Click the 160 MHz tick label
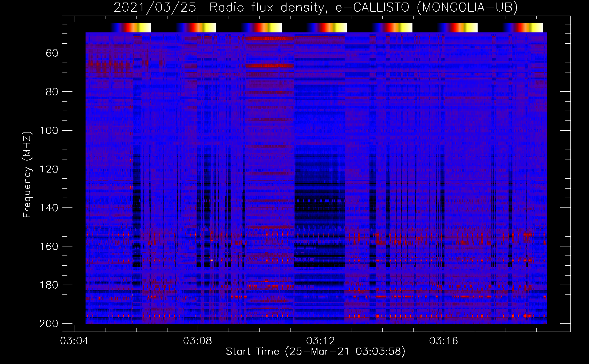 (x=49, y=246)
